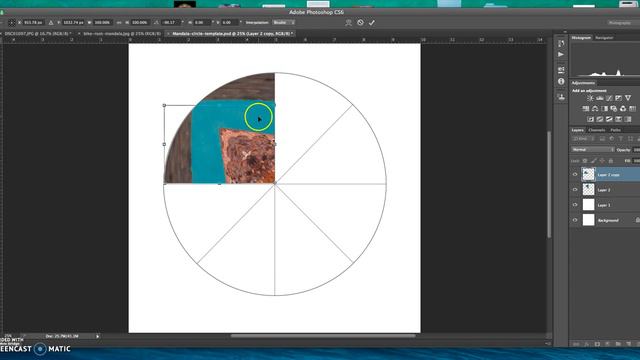640x360 pixels.
Task: Open the Properties panel icon
Action: point(561,70)
